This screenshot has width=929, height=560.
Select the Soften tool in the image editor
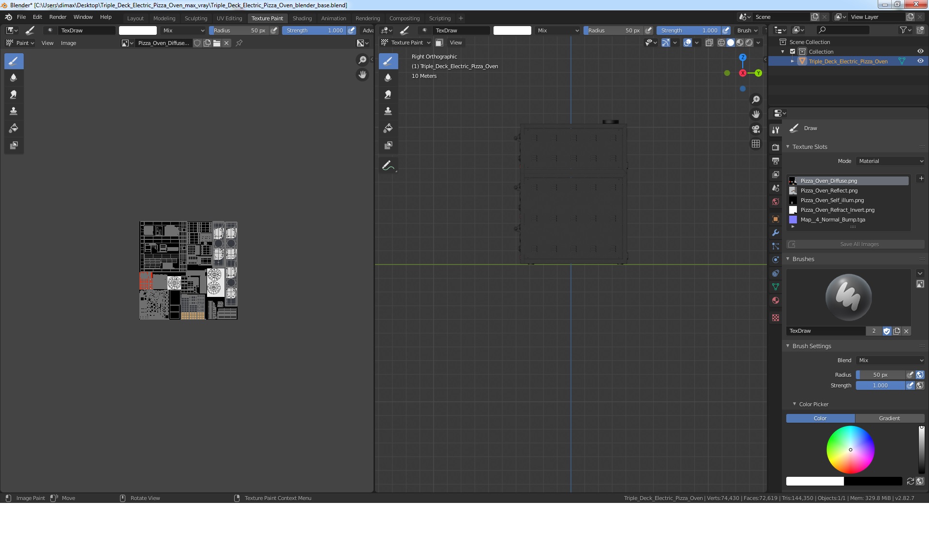[14, 78]
